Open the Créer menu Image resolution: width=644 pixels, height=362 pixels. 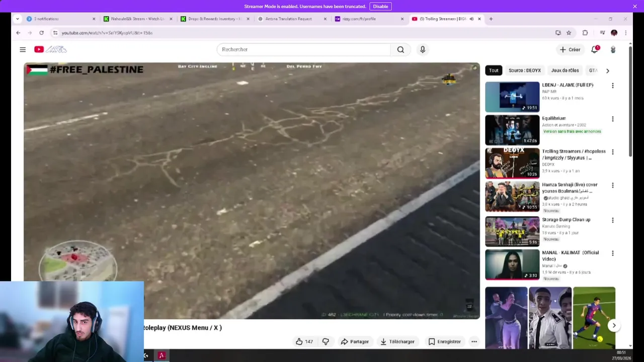570,49
